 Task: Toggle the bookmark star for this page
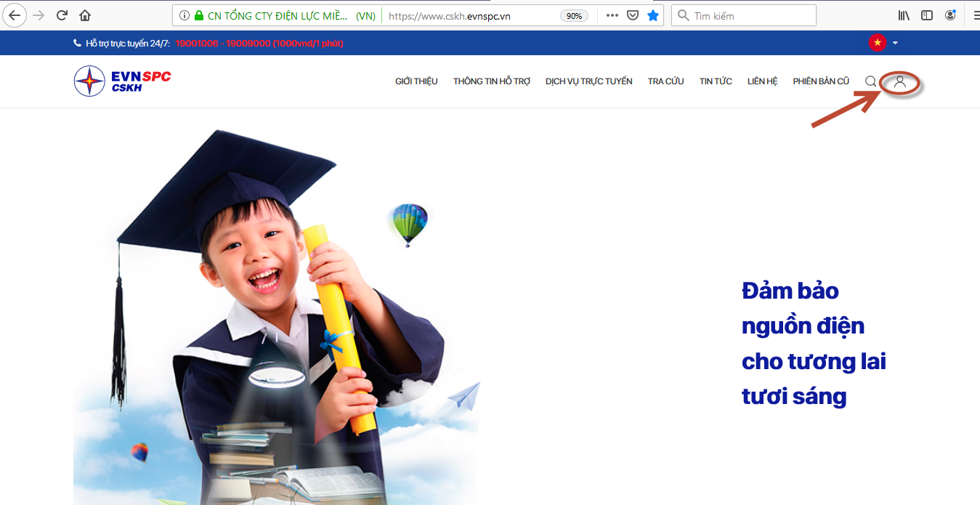653,15
